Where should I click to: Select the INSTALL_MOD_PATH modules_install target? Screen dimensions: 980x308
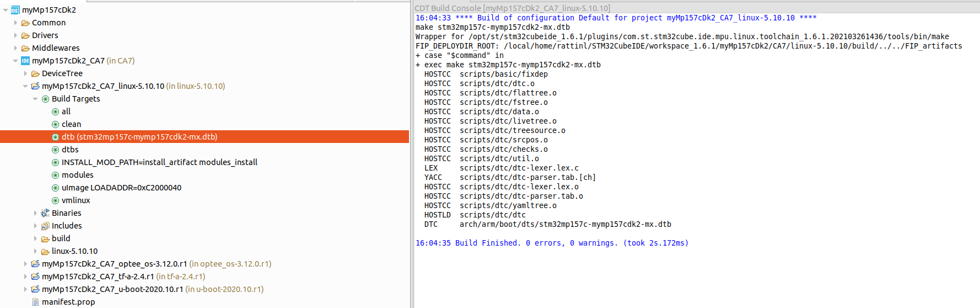[x=159, y=162]
